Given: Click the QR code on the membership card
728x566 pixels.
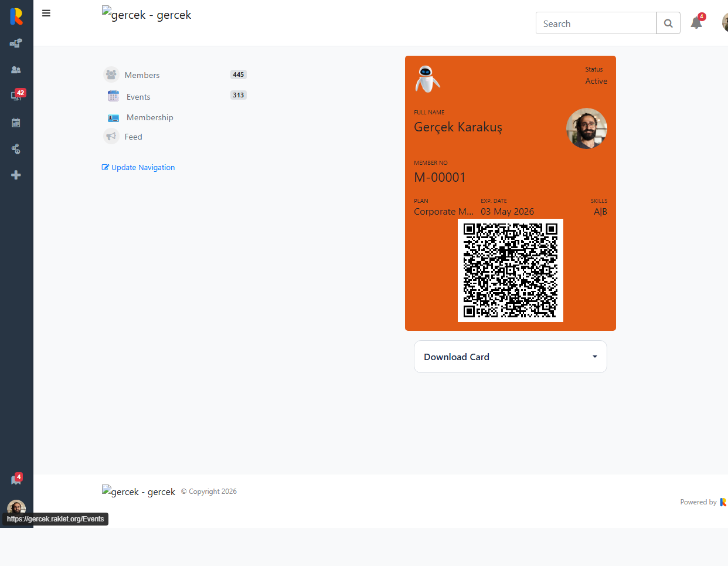Looking at the screenshot, I should point(511,270).
